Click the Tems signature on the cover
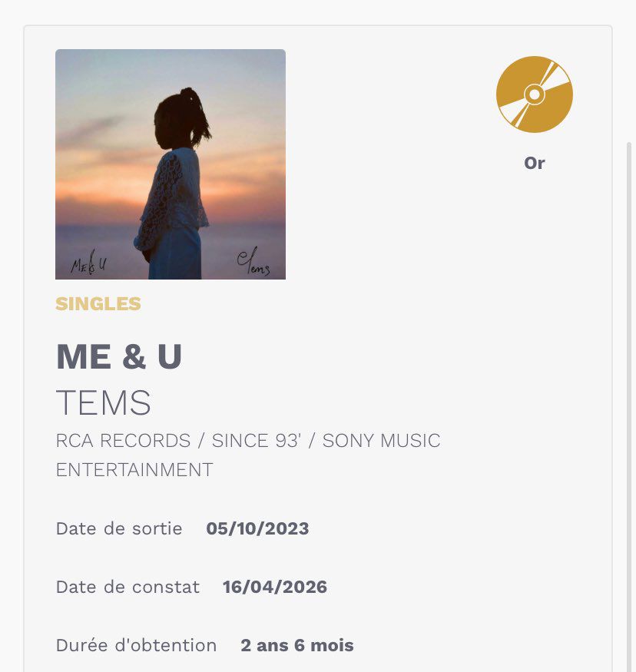 [x=253, y=263]
